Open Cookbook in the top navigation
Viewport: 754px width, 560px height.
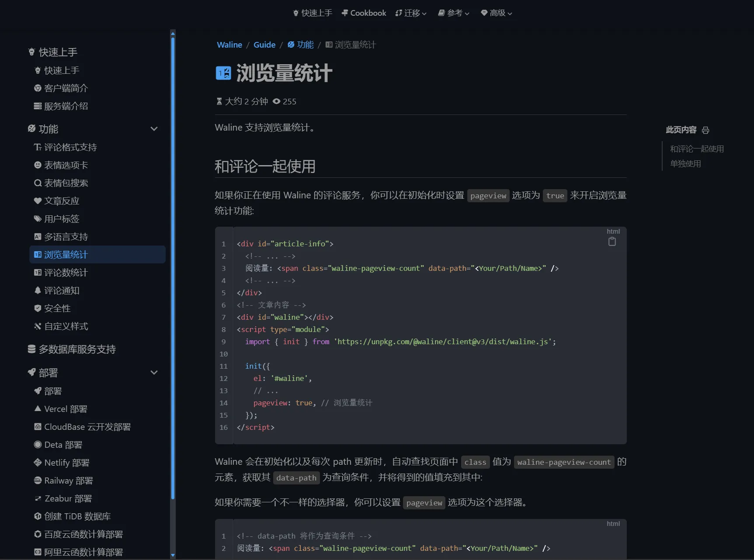click(364, 13)
